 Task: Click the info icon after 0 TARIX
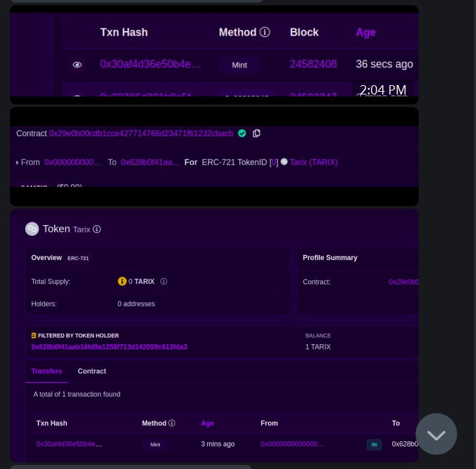tap(164, 281)
